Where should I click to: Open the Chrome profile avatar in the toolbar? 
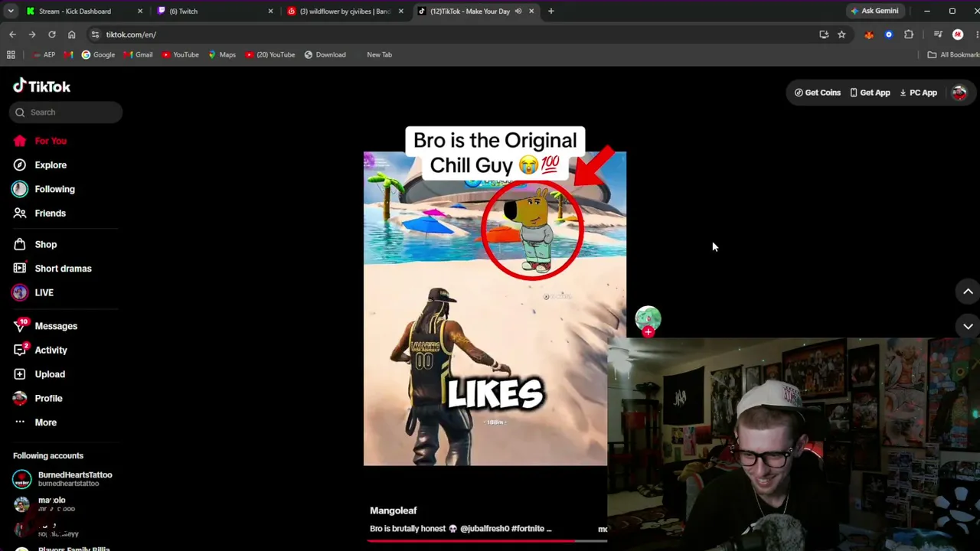click(x=958, y=34)
